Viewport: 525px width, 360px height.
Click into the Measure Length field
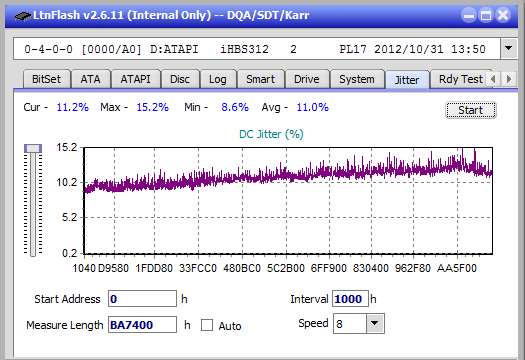coord(142,325)
